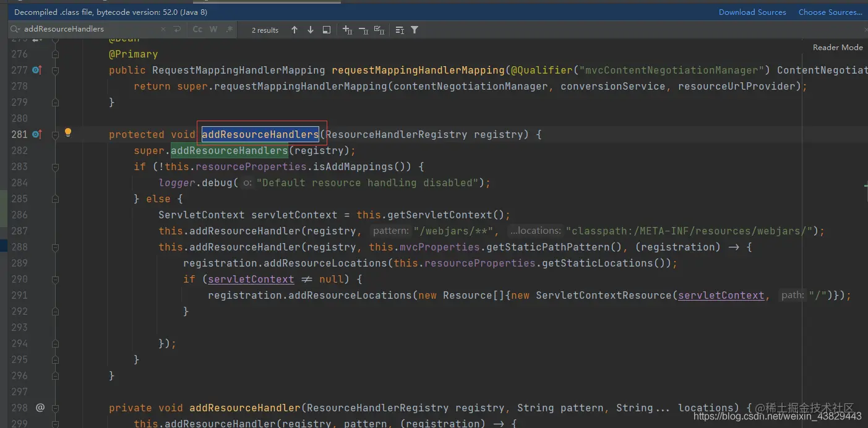Unselect occurrence icon in search bar
The image size is (868, 428).
(363, 30)
